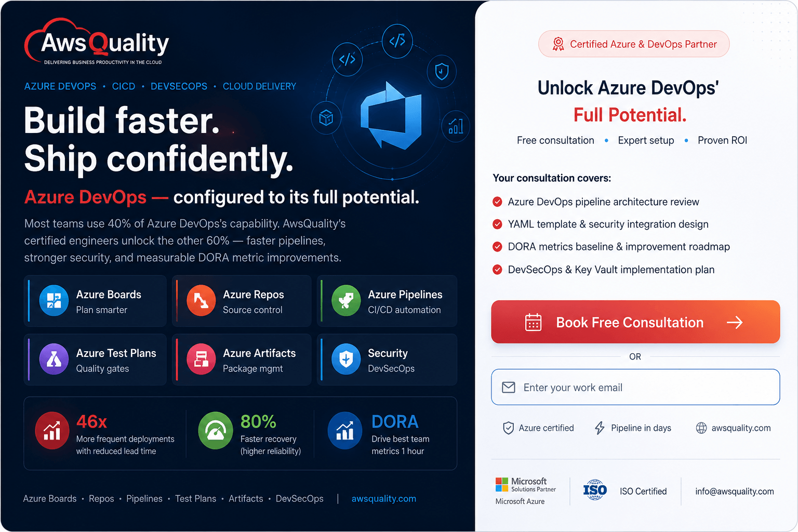Click Repos in footer list
The height and width of the screenshot is (532, 798).
click(x=101, y=499)
